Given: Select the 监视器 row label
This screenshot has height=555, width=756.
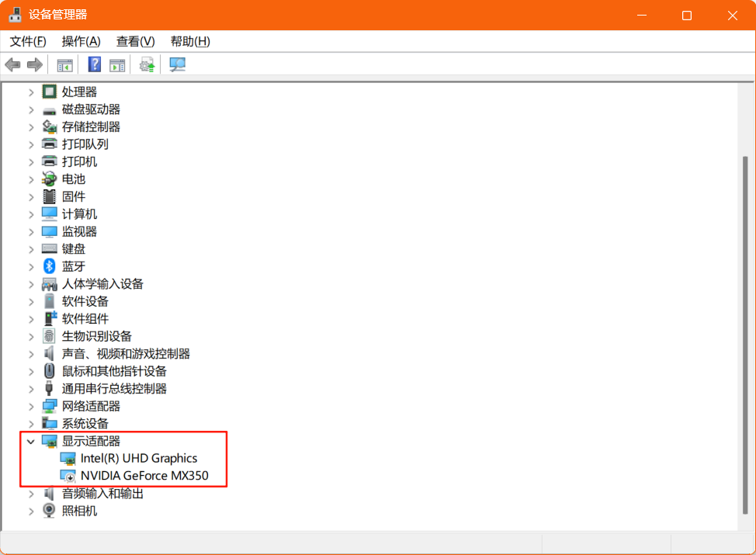Looking at the screenshot, I should point(79,231).
